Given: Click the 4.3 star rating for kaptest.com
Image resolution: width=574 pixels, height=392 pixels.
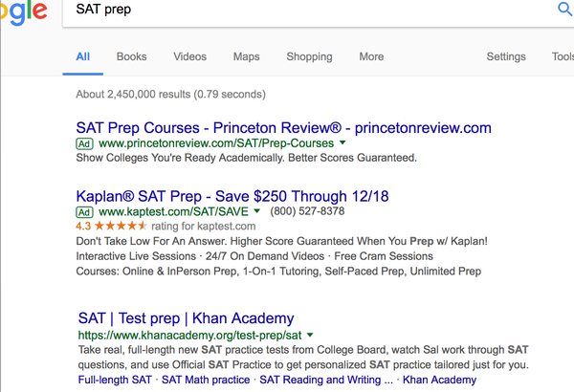Looking at the screenshot, I should (111, 227).
